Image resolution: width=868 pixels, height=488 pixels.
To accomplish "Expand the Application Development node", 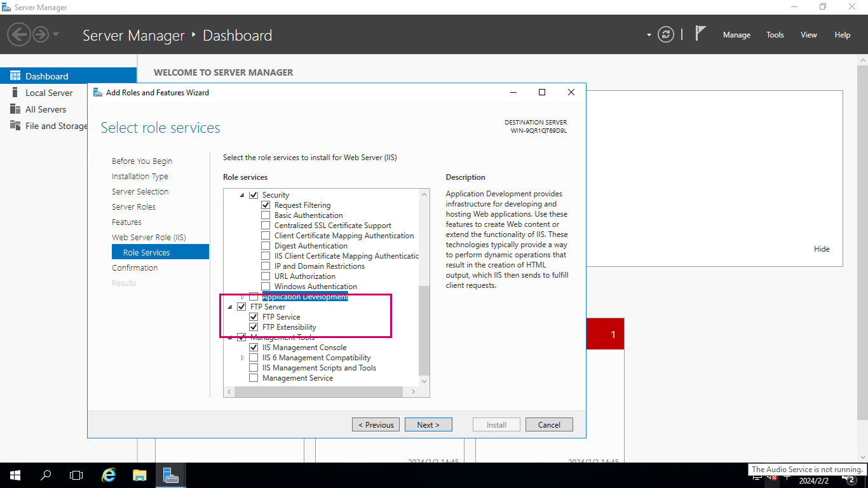I will pyautogui.click(x=242, y=297).
